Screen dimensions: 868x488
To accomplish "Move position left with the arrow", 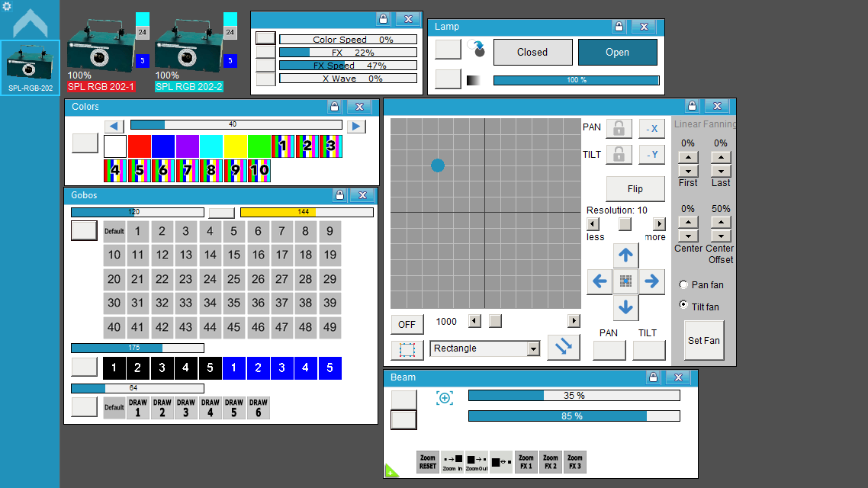I will 600,281.
